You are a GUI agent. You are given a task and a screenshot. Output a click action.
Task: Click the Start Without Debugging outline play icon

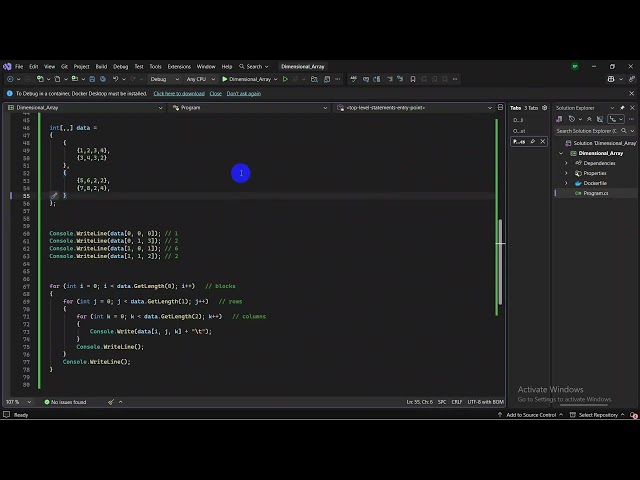click(x=285, y=79)
